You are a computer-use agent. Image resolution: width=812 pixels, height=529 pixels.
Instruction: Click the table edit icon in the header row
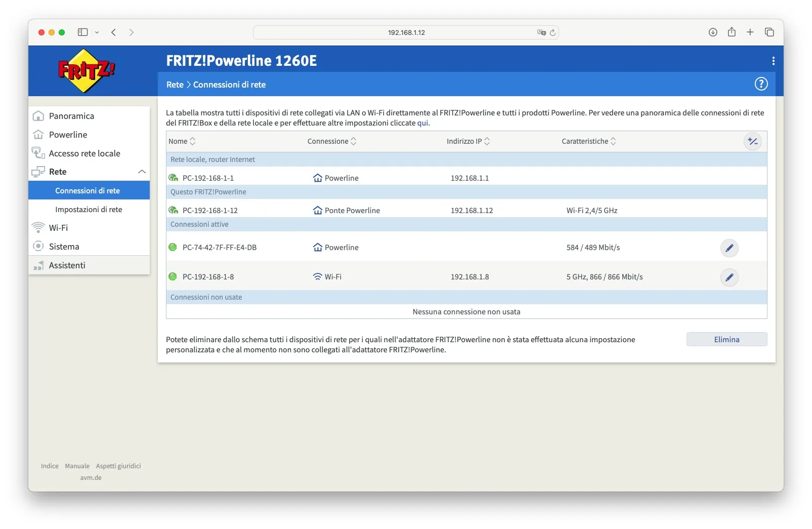752,141
